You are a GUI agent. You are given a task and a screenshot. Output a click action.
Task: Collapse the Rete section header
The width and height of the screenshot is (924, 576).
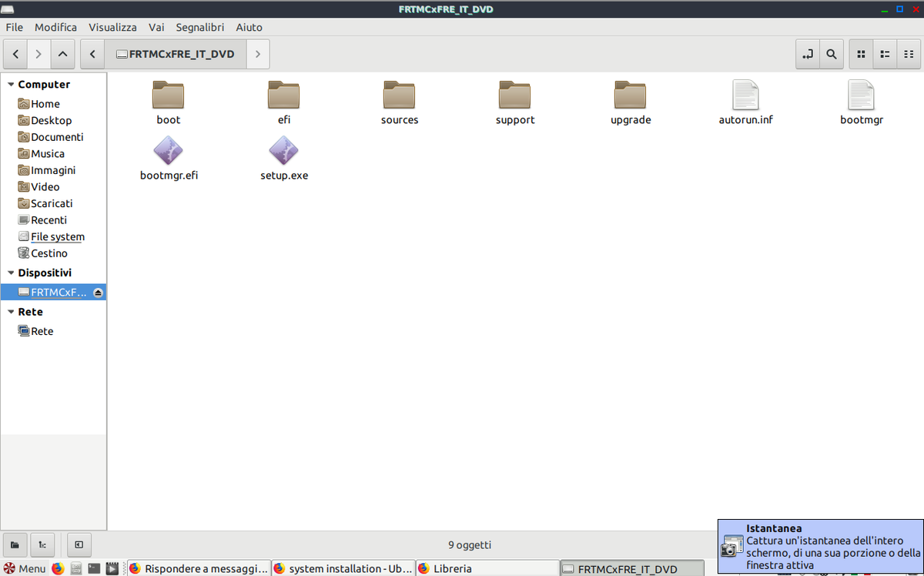[x=11, y=312]
